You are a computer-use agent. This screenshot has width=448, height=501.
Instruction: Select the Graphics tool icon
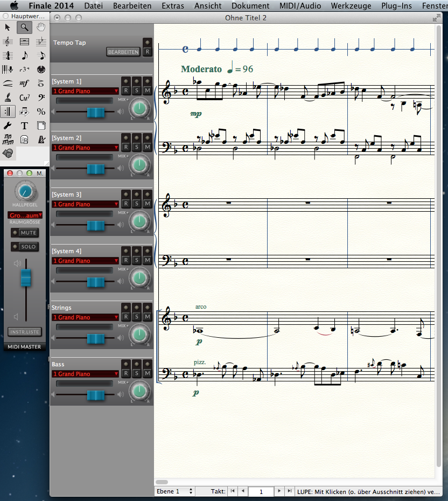click(24, 140)
